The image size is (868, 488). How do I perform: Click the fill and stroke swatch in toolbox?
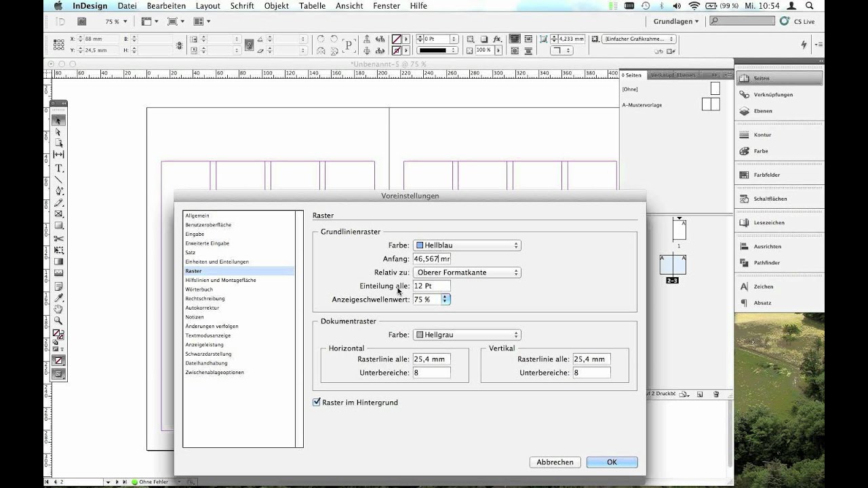click(x=59, y=335)
